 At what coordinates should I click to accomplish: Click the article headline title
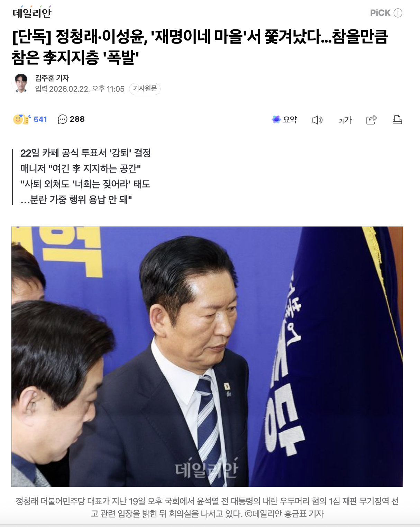[200, 47]
